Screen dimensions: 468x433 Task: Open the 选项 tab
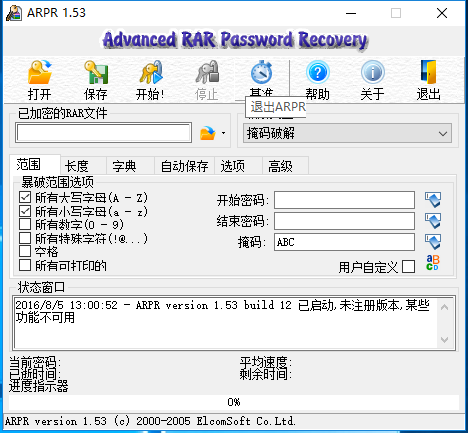239,166
